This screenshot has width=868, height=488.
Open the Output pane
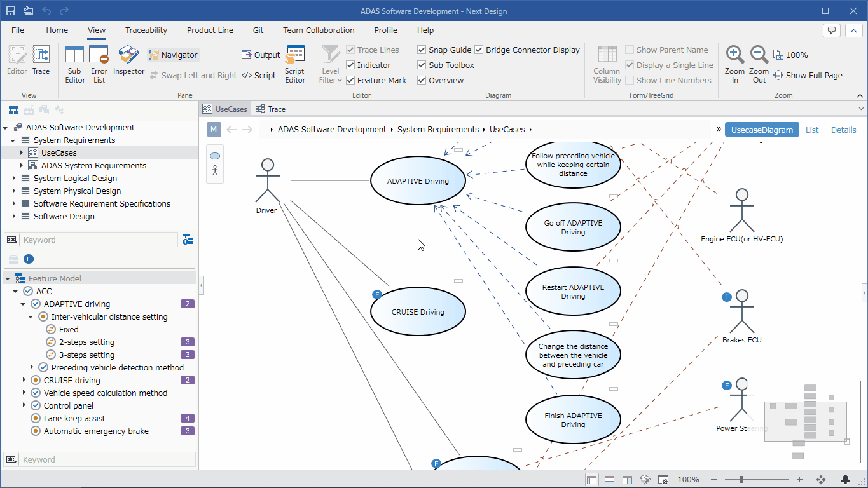(x=261, y=55)
